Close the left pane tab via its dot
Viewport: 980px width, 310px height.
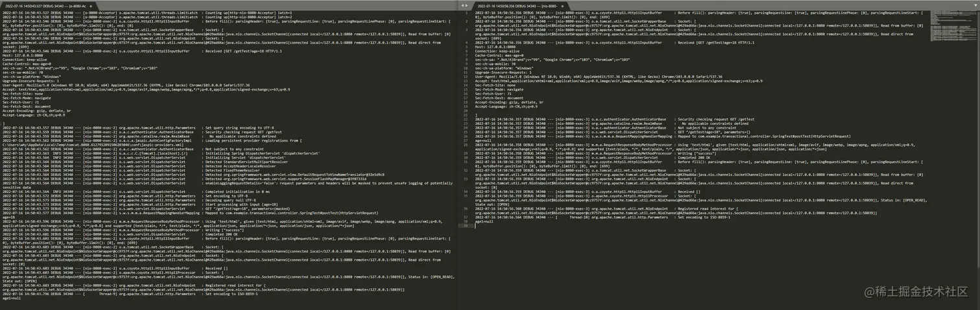click(91, 6)
